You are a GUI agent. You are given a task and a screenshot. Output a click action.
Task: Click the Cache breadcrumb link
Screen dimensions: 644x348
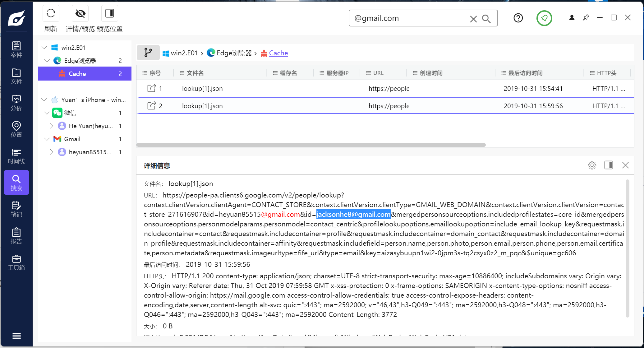pyautogui.click(x=278, y=53)
